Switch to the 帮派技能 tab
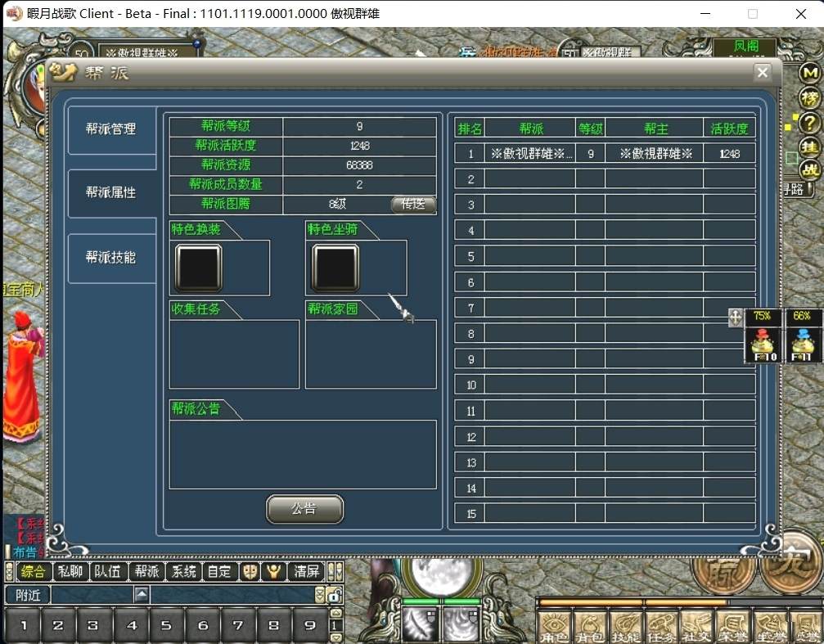824x644 pixels. (x=111, y=258)
